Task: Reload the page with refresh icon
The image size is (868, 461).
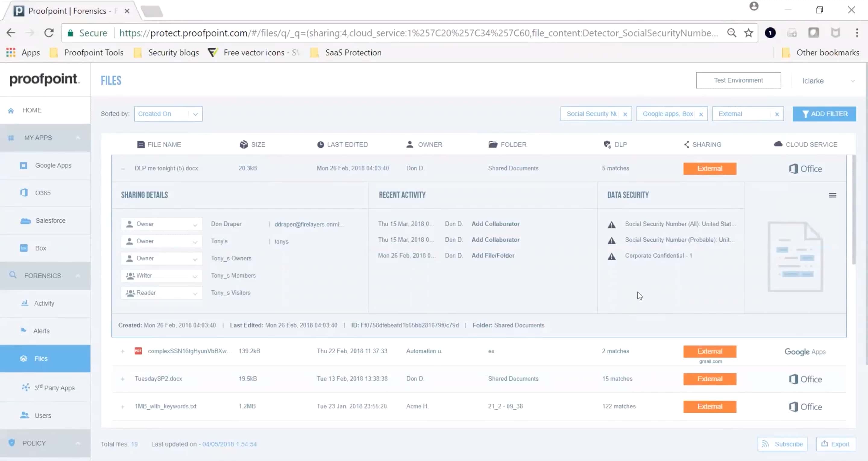Action: coord(49,33)
